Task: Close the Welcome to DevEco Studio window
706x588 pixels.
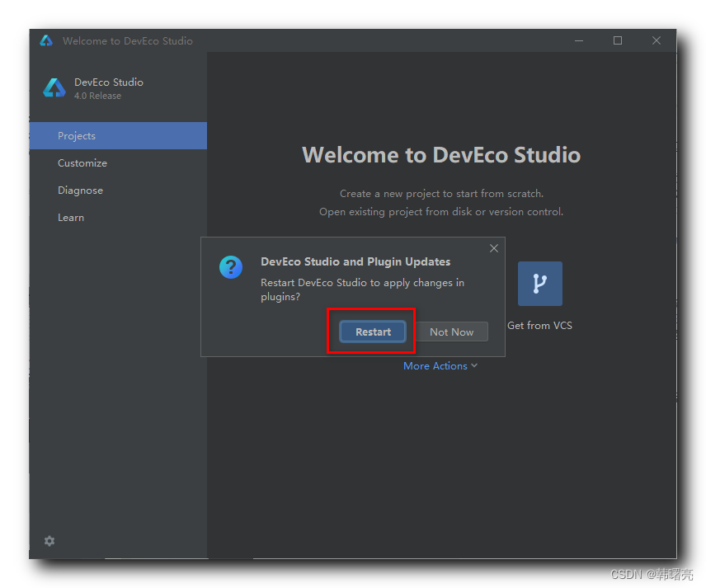Action: (657, 40)
